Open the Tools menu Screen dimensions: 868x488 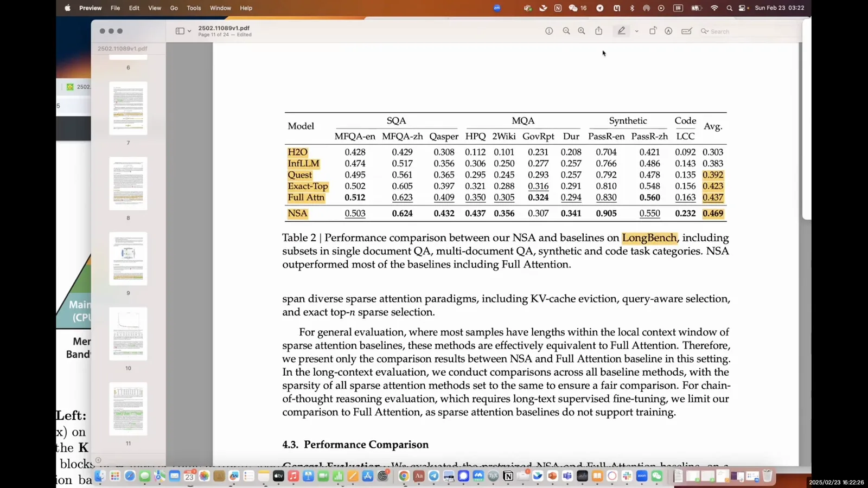194,8
